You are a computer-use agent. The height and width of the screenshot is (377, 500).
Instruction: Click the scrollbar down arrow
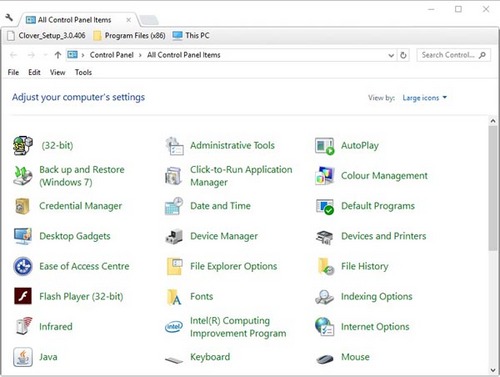click(493, 370)
